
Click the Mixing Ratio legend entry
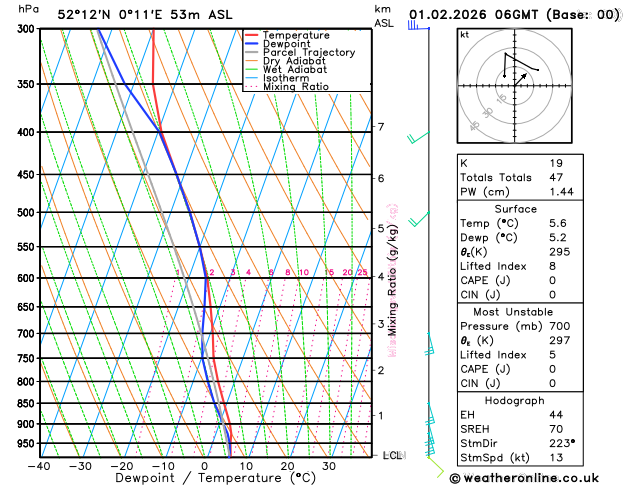click(287, 87)
